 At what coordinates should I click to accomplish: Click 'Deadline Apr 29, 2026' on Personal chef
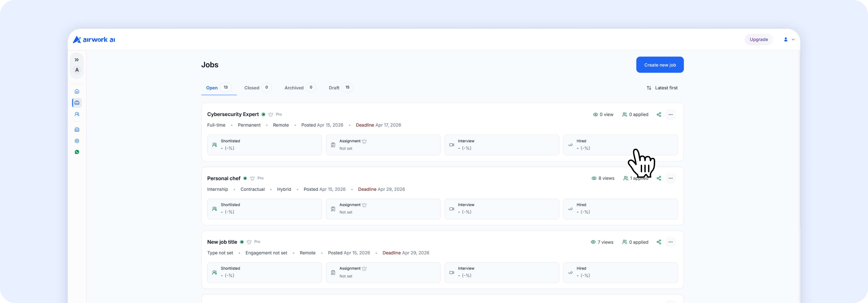[381, 189]
